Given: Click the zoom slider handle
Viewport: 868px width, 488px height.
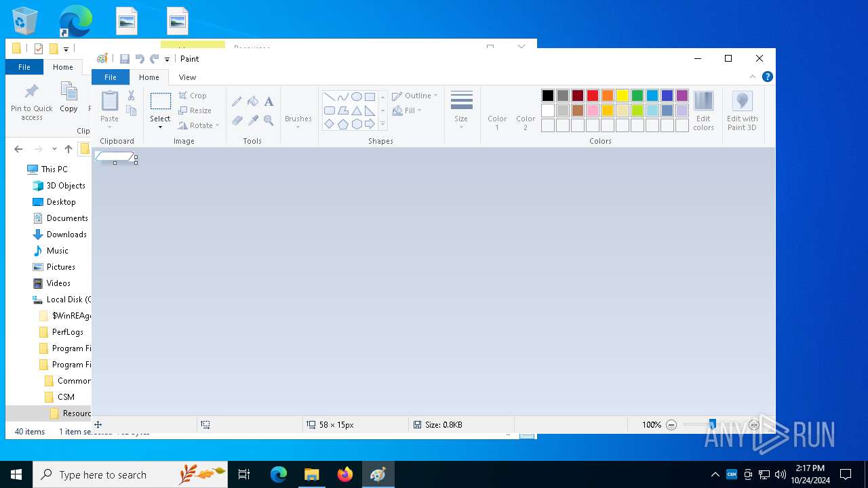Looking at the screenshot, I should coord(712,425).
